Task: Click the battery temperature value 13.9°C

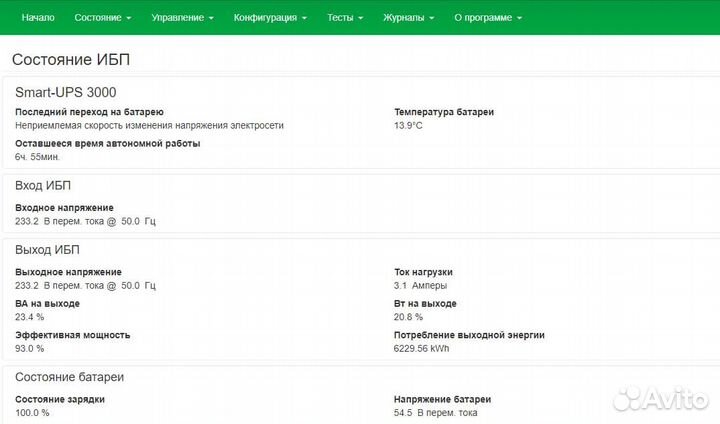Action: [409, 126]
